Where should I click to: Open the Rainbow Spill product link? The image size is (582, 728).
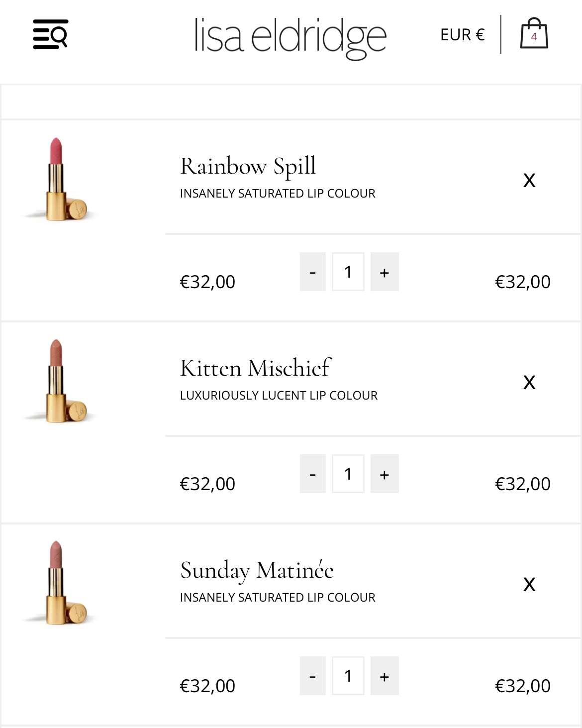248,166
